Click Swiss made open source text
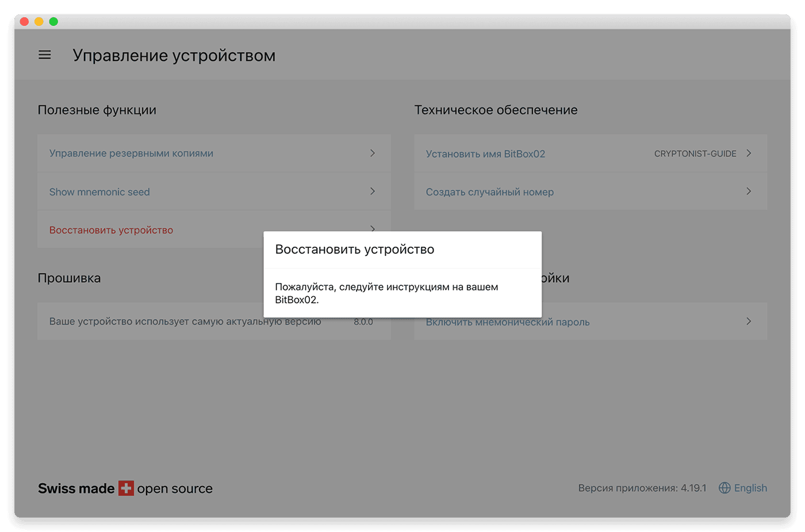 coord(125,488)
